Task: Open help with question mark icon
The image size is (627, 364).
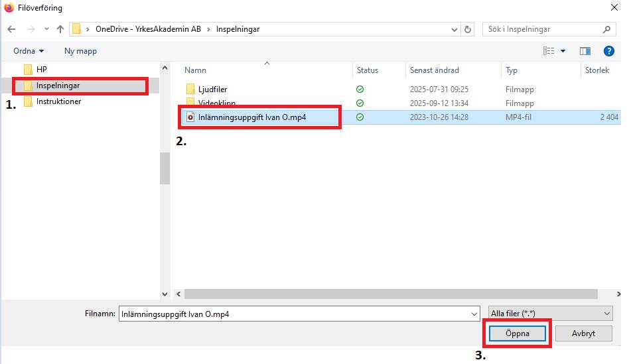Action: coord(608,51)
